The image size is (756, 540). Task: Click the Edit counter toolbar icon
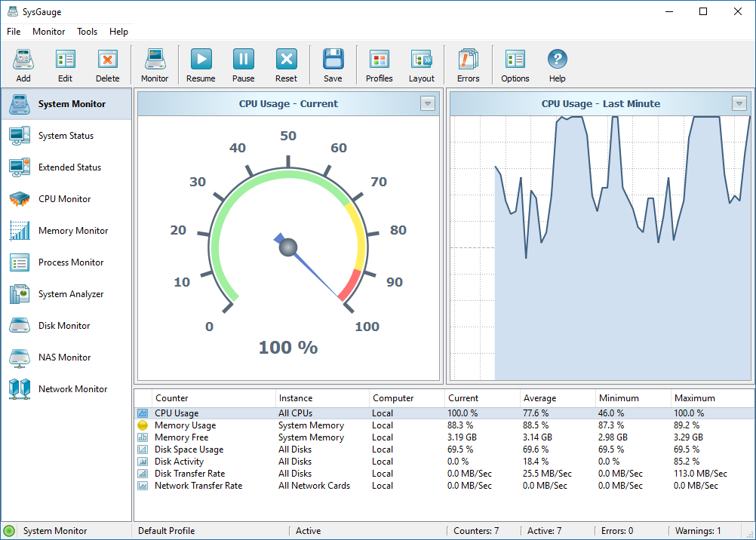[65, 60]
